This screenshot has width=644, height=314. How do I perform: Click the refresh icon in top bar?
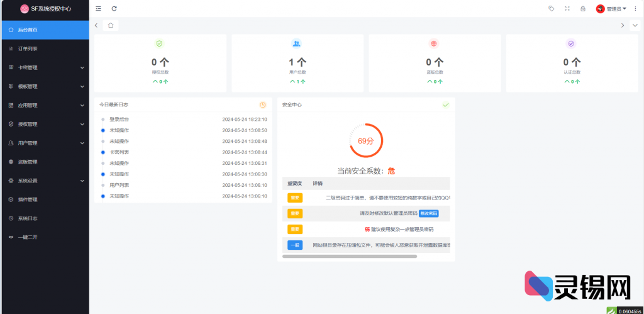coord(114,9)
